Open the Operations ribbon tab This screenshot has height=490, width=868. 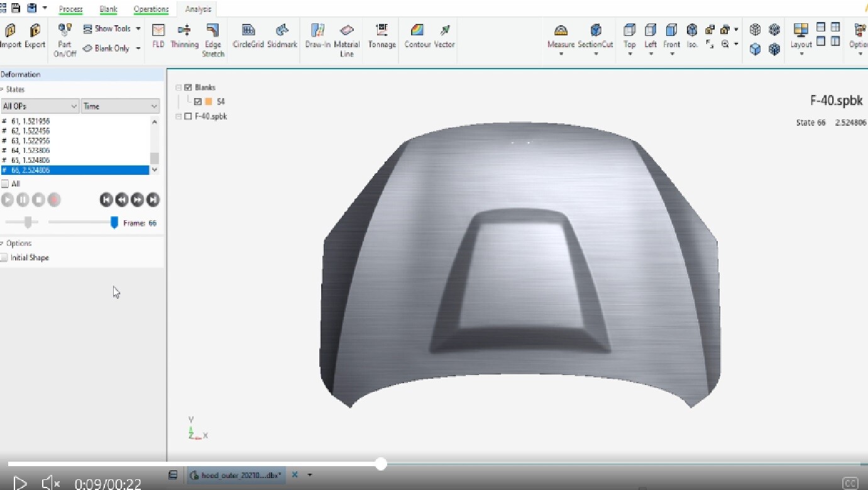click(x=151, y=9)
